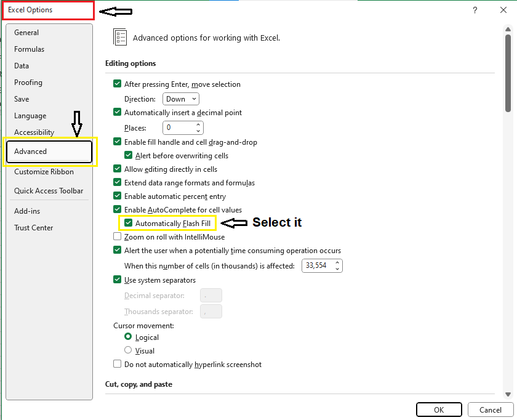Open the General category

[x=26, y=33]
